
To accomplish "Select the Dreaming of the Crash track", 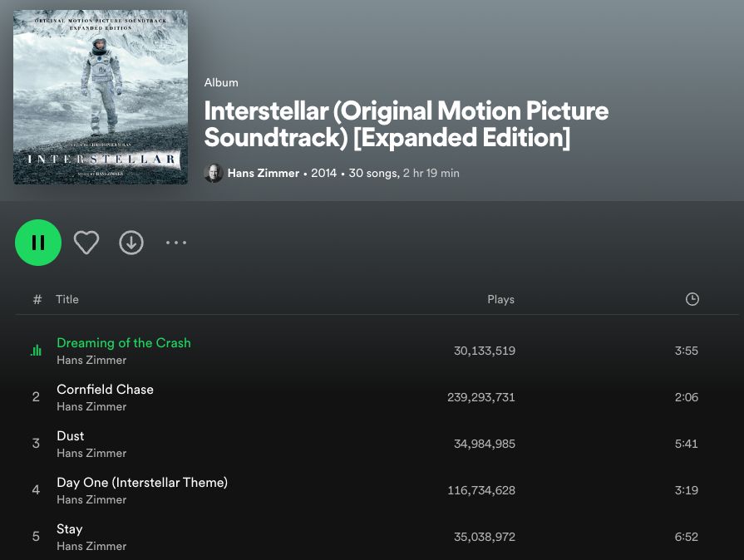I will [123, 343].
